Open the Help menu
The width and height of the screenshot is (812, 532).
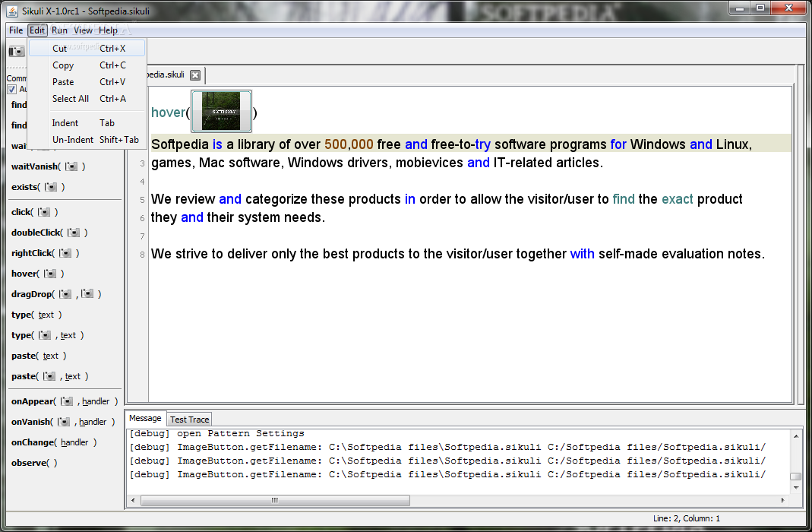108,30
